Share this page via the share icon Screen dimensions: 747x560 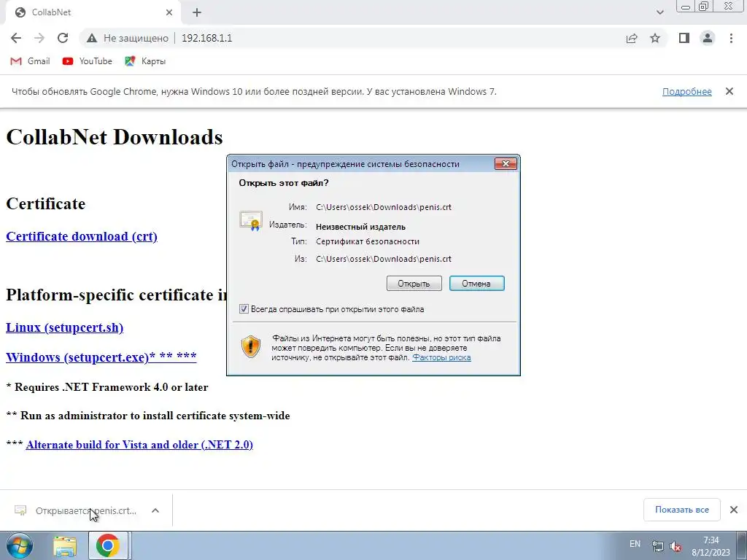[632, 38]
